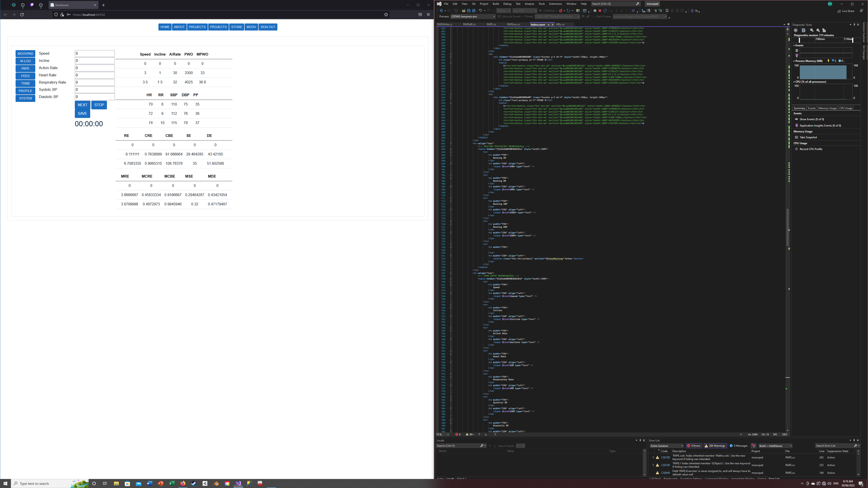The height and width of the screenshot is (488, 868).
Task: Collapse Process Memory graph section
Action: click(x=794, y=61)
